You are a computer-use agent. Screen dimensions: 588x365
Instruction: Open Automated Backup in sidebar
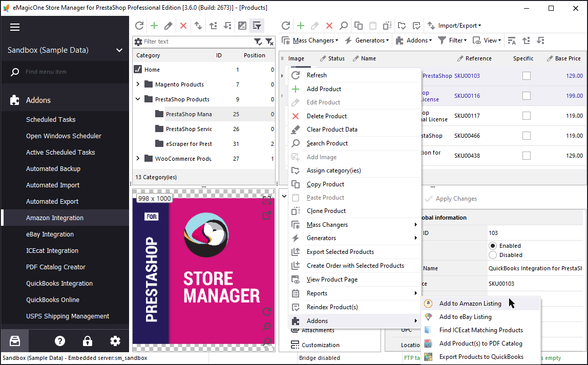[65, 168]
